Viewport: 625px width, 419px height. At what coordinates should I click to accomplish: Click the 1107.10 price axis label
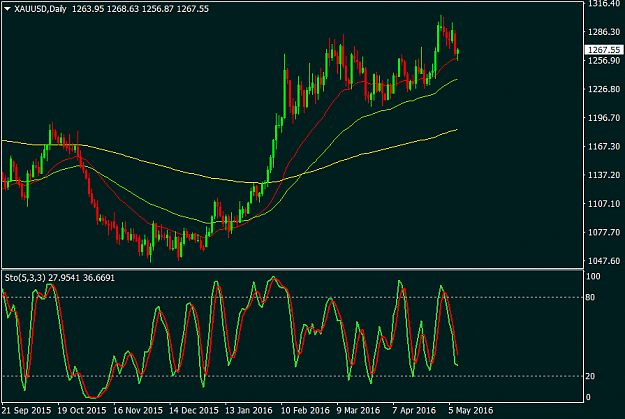604,204
